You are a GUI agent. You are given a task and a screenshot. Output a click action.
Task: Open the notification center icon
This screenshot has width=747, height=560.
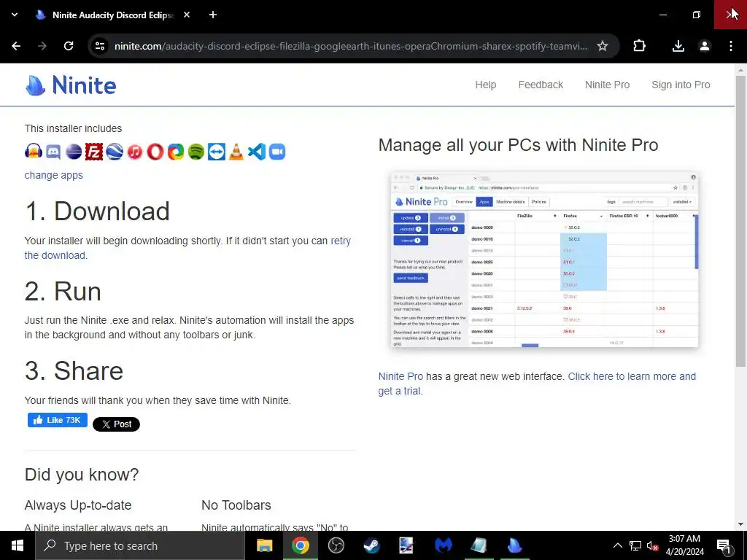click(x=724, y=545)
